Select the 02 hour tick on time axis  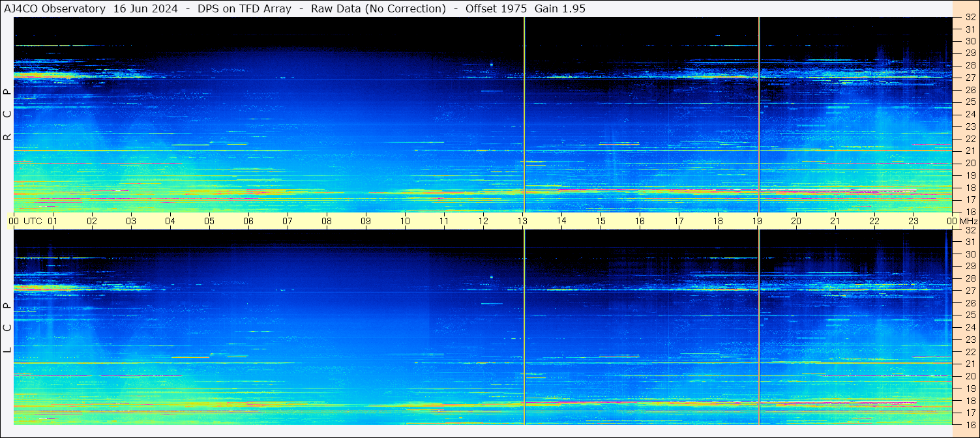coord(92,221)
